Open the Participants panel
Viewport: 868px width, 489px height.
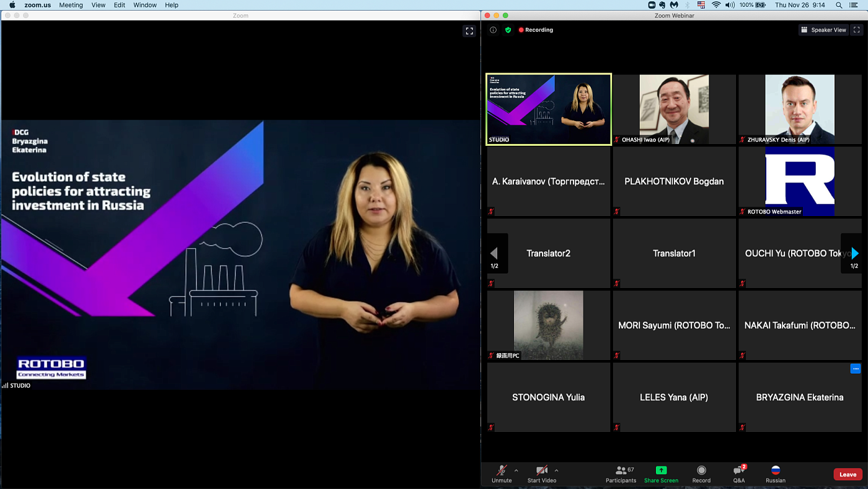click(621, 475)
